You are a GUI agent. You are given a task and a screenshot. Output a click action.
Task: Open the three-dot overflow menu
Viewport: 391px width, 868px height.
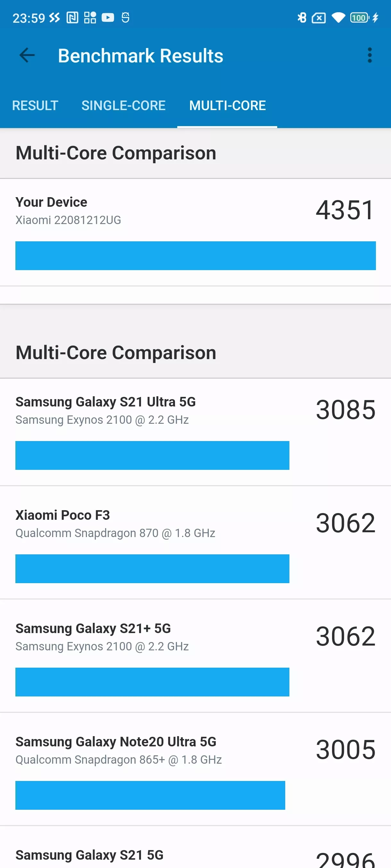pyautogui.click(x=370, y=55)
